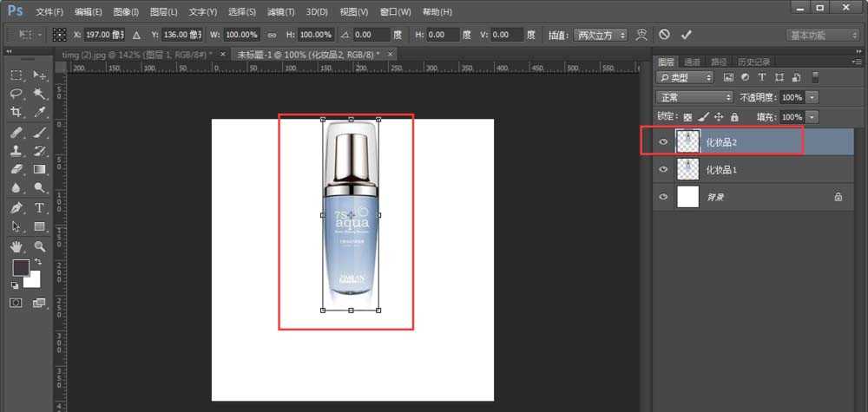Image resolution: width=868 pixels, height=412 pixels.
Task: Select the Lasso tool
Action: click(x=16, y=94)
